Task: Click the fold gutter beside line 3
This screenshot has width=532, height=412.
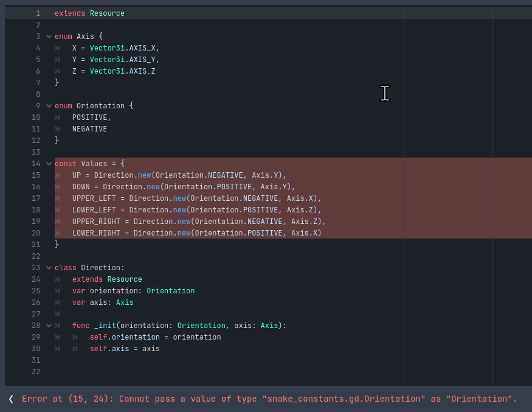Action: tap(49, 36)
